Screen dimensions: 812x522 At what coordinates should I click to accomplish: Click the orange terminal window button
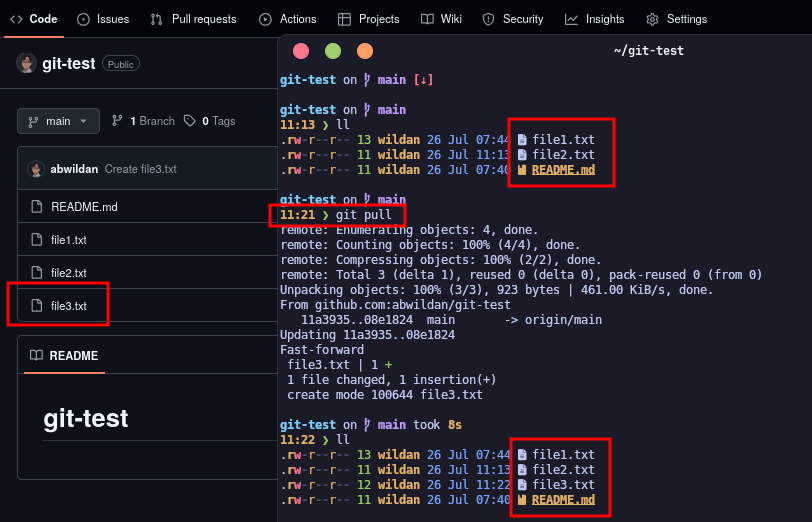(x=365, y=51)
